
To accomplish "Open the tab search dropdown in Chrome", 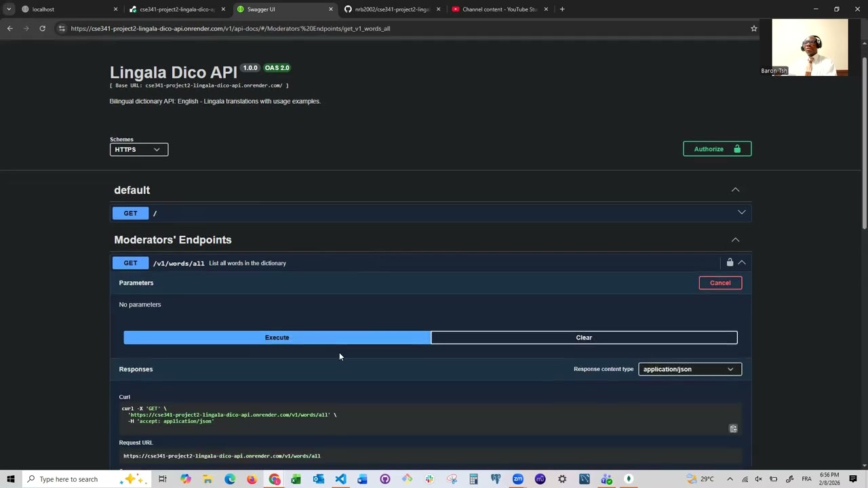I will pos(9,9).
